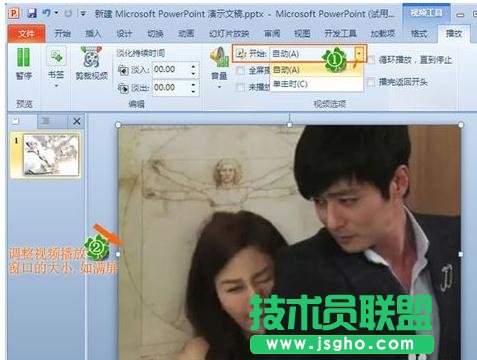The height and width of the screenshot is (360, 477).
Task: Expand the Start (开始) dropdown arrow
Action: 359,54
